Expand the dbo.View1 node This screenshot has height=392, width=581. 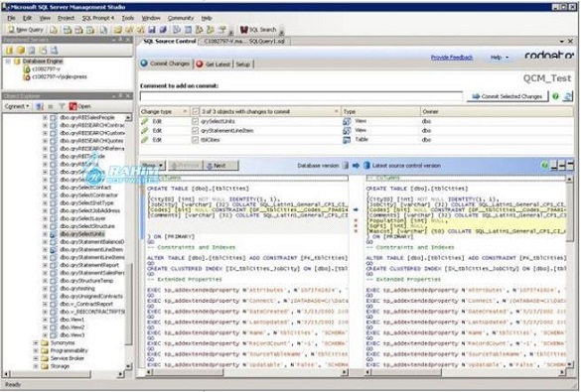tap(45, 320)
